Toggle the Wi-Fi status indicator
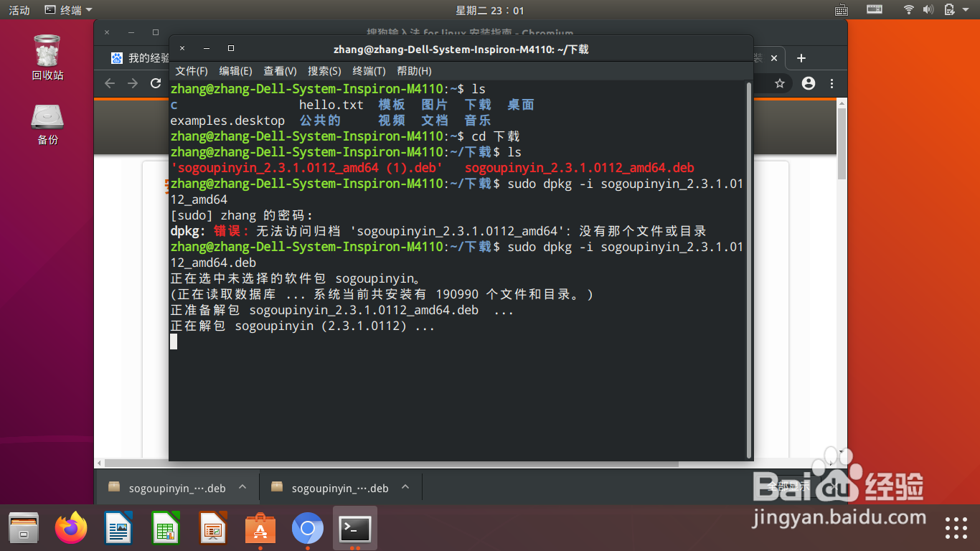980x551 pixels. [x=908, y=10]
